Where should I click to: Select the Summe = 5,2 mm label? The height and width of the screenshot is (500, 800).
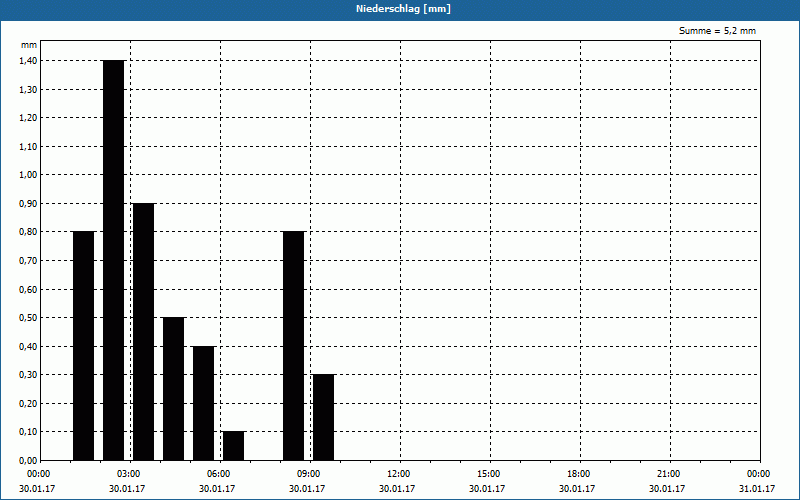point(717,31)
